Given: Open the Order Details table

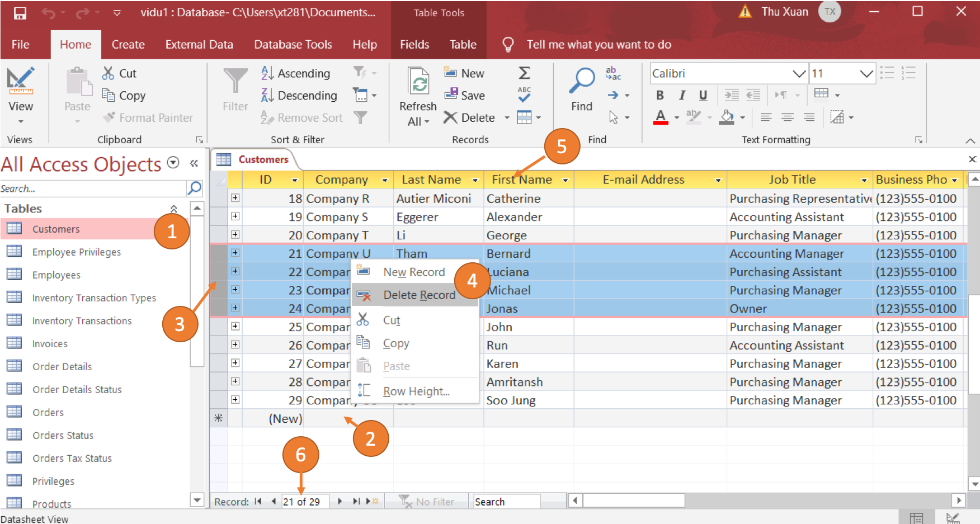Looking at the screenshot, I should pos(62,367).
